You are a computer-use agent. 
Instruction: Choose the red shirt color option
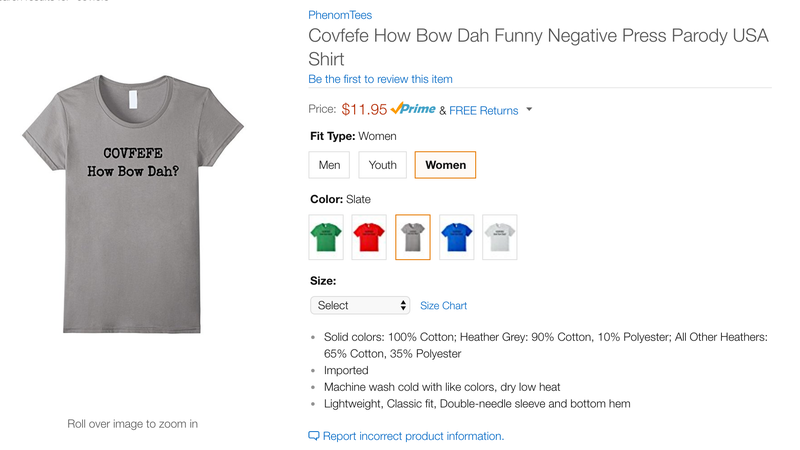[369, 237]
